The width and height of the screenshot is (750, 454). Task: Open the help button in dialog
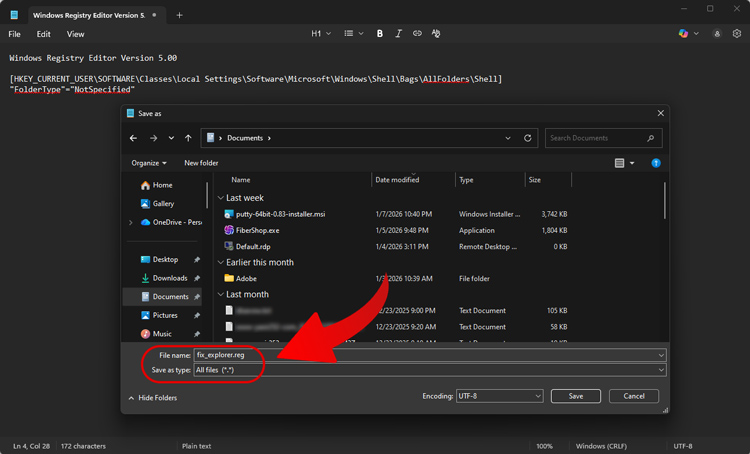tap(656, 163)
